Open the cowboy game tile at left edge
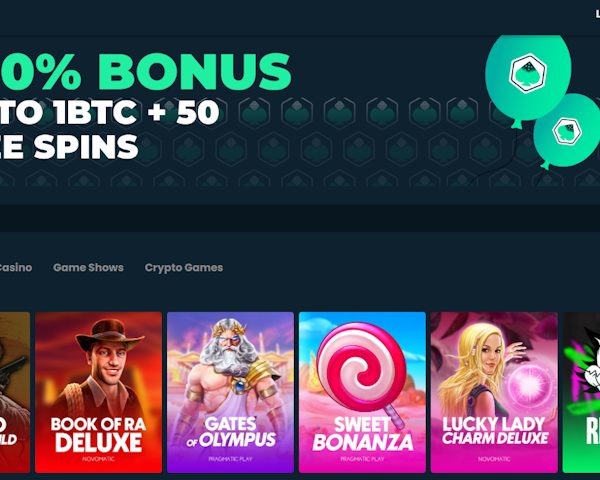The height and width of the screenshot is (480, 600). [x=15, y=392]
